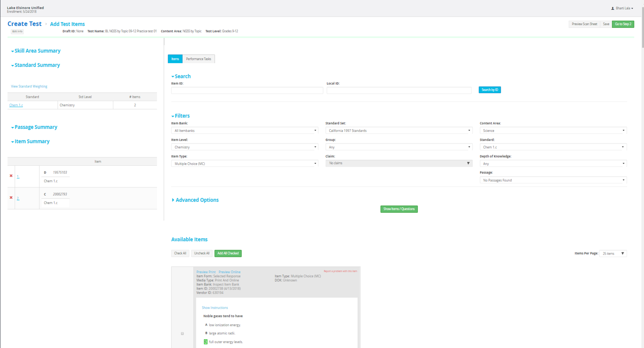Click in the Item ID search field
This screenshot has height=348, width=644.
pos(247,90)
